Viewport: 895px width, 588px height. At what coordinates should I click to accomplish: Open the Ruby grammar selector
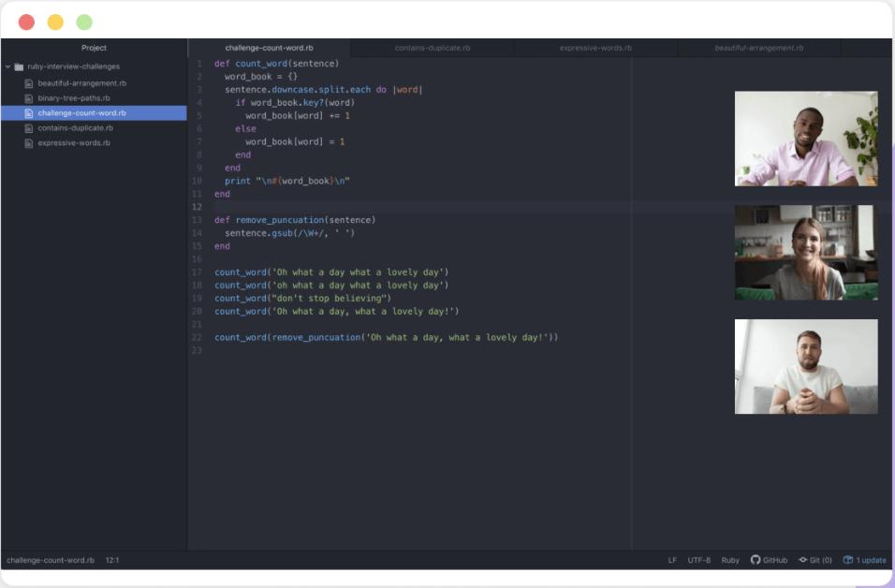pos(730,560)
